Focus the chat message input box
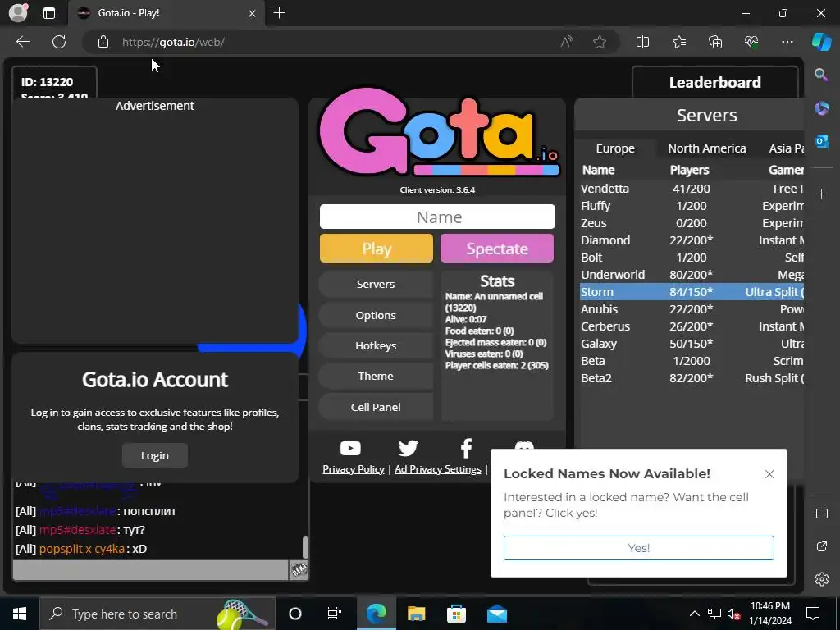 (151, 570)
